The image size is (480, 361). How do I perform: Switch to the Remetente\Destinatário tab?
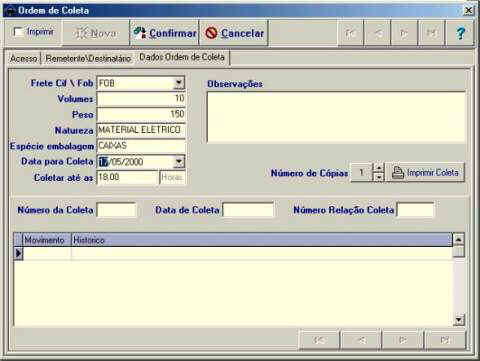point(88,58)
